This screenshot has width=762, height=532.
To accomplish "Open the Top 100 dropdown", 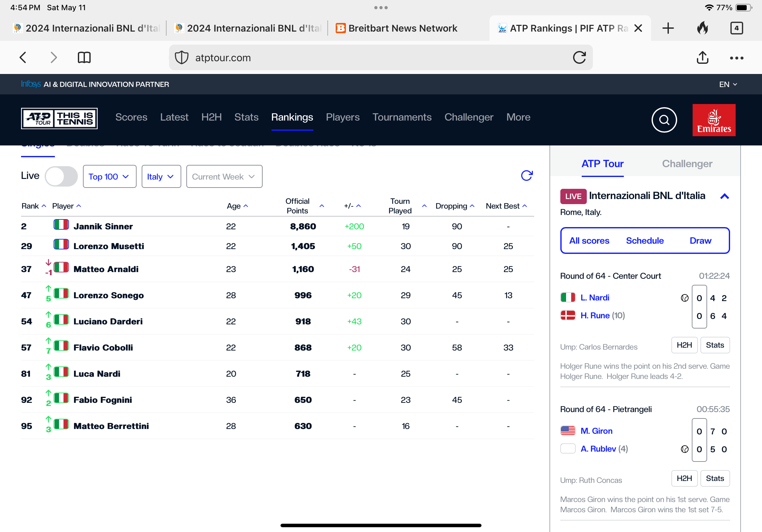I will pos(109,176).
